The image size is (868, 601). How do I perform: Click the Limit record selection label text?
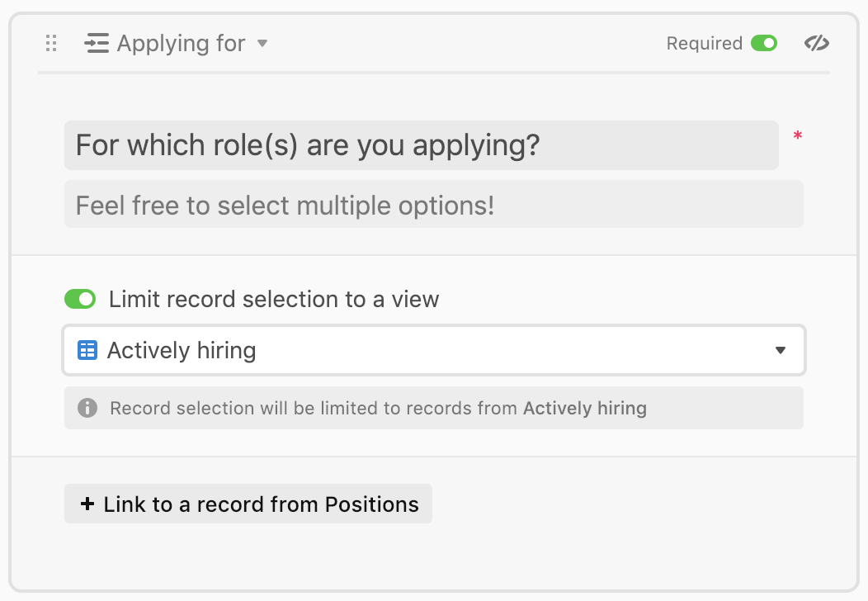(274, 299)
